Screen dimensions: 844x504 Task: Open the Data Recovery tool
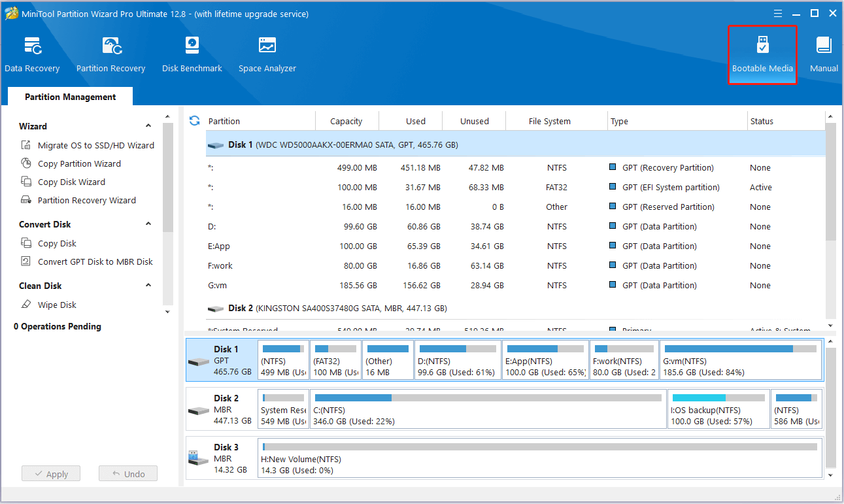32,52
